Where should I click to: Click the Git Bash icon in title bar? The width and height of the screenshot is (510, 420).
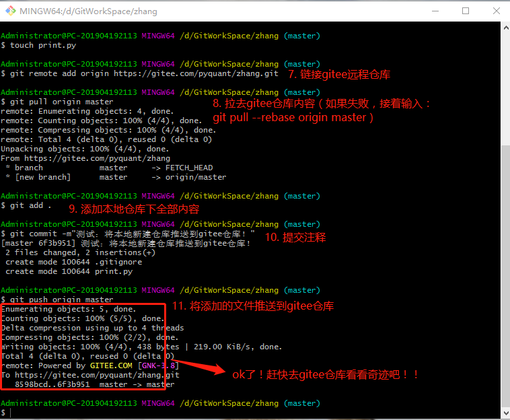[x=10, y=11]
